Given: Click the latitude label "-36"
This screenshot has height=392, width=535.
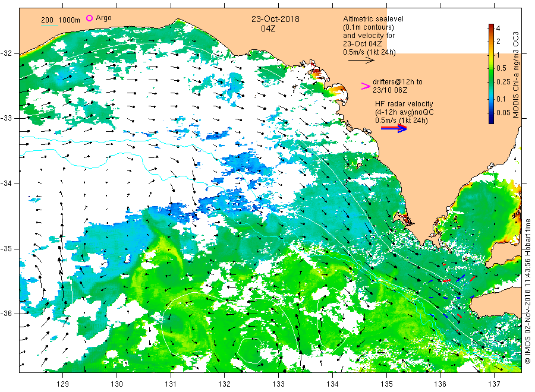Looking at the screenshot, I should pos(7,313).
